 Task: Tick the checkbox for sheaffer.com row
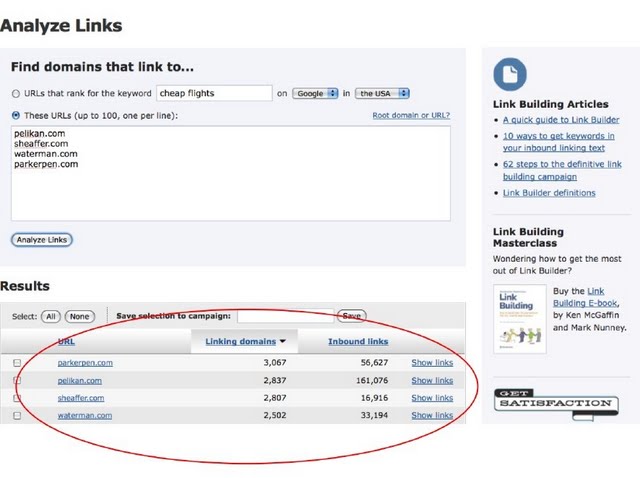[17, 398]
